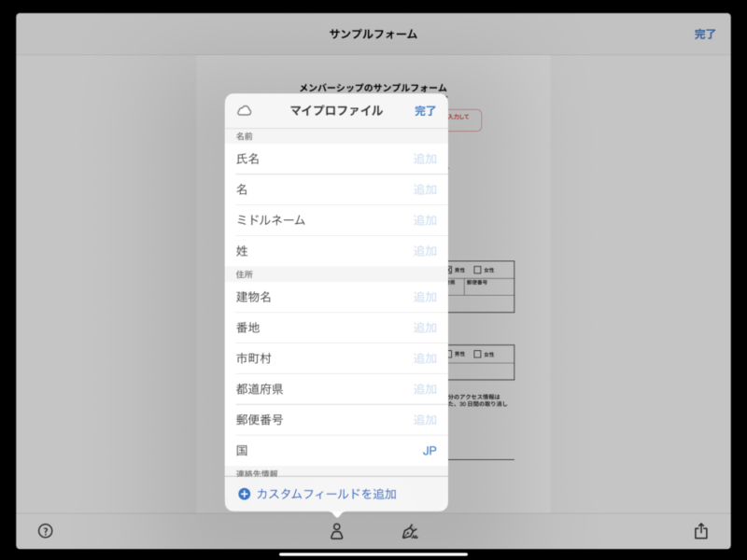This screenshot has width=747, height=560.
Task: Select the 氏名 label text
Action: coord(247,159)
